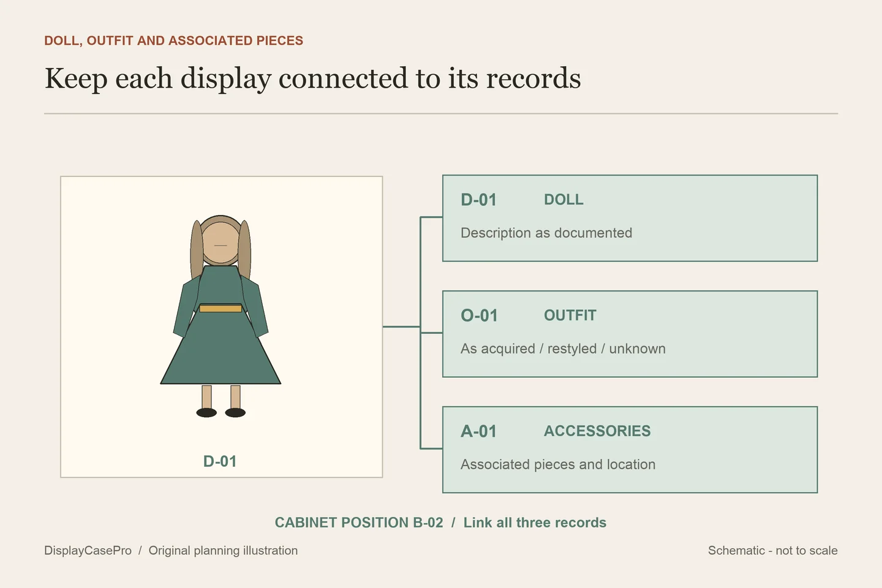This screenshot has height=588, width=882.
Task: Click the title 'Keep each display connected to its records'
Action: pyautogui.click(x=312, y=78)
